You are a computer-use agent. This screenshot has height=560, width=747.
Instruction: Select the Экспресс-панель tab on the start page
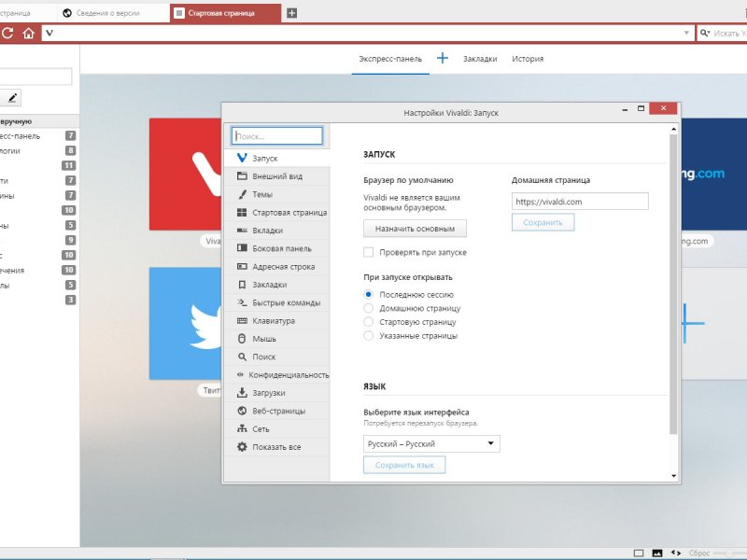390,59
